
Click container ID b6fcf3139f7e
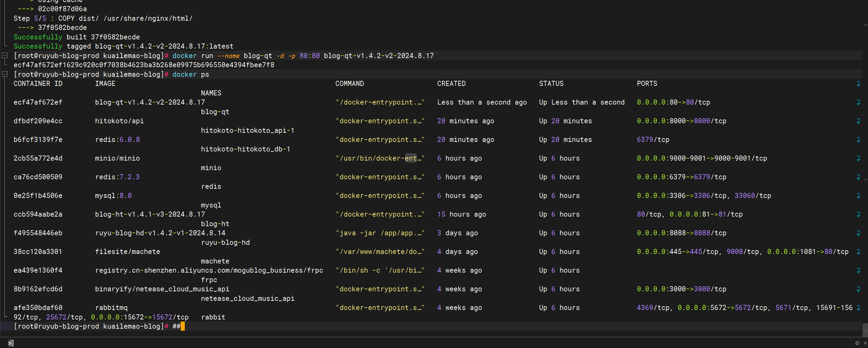click(x=38, y=140)
